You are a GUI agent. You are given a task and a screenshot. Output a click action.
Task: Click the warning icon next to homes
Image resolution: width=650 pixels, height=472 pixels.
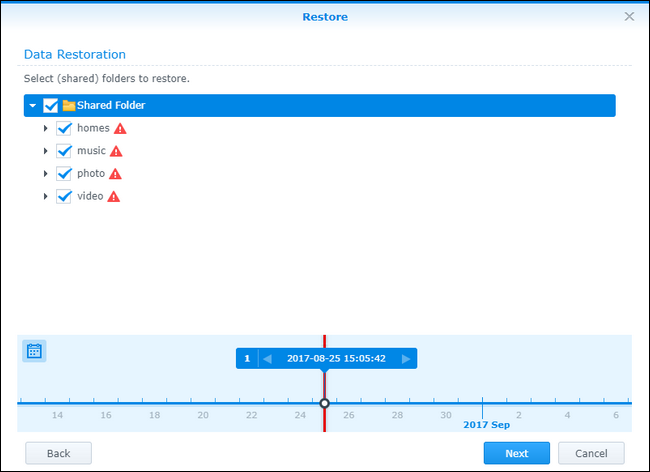pyautogui.click(x=120, y=128)
